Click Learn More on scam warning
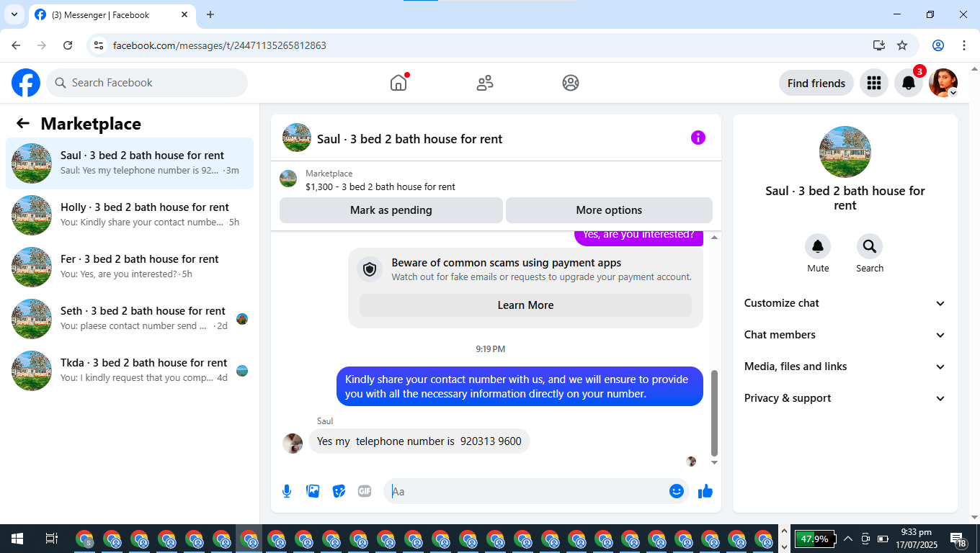Image resolution: width=980 pixels, height=553 pixels. click(x=525, y=305)
